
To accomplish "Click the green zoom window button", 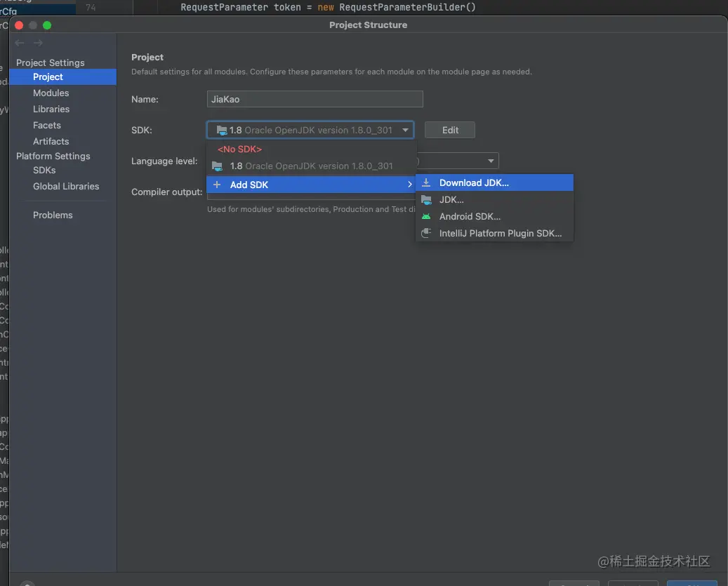I will (x=47, y=25).
